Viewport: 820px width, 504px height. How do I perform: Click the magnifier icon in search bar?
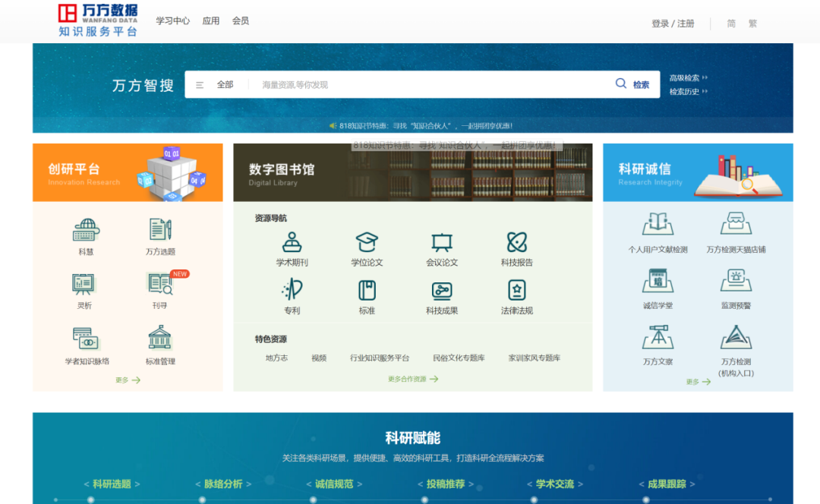click(x=621, y=83)
